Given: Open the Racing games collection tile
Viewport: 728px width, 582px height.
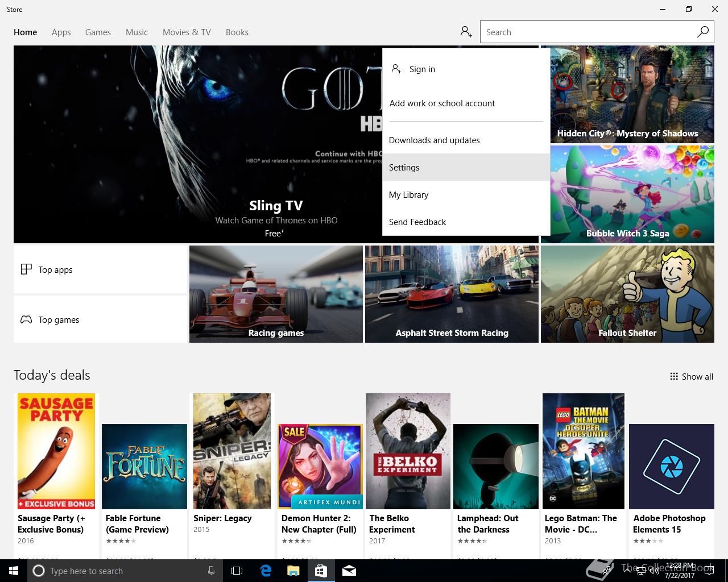Looking at the screenshot, I should (276, 294).
